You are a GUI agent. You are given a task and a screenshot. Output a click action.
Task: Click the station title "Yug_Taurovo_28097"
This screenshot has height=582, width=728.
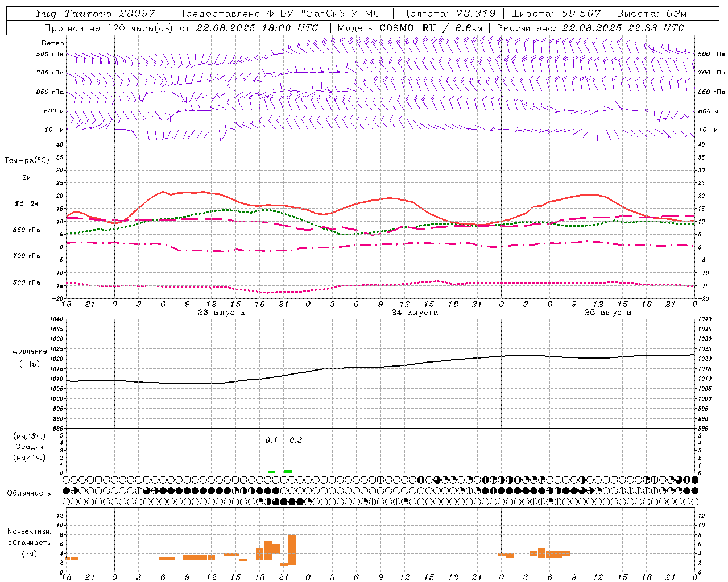tap(94, 14)
